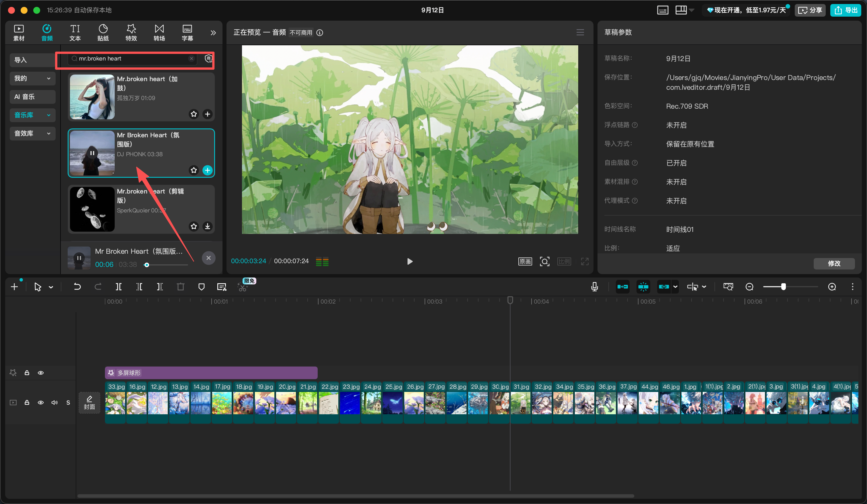
Task: Switch to the 字幕 tab
Action: pos(187,33)
